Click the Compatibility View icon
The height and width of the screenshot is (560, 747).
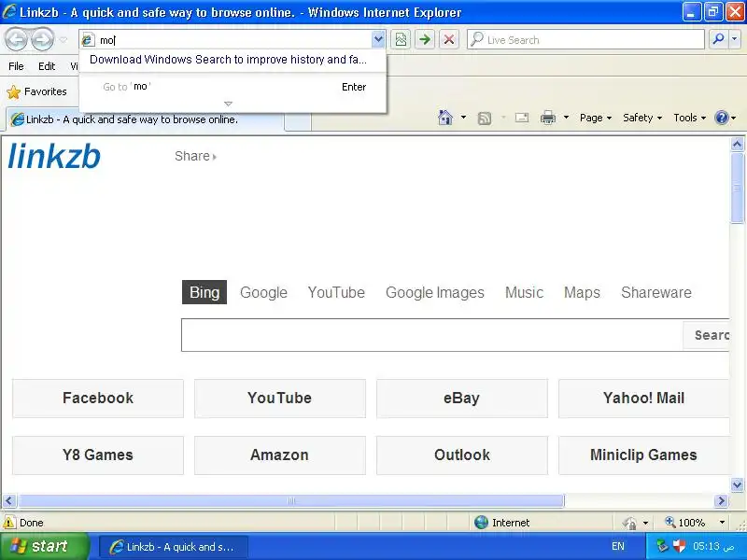[402, 39]
